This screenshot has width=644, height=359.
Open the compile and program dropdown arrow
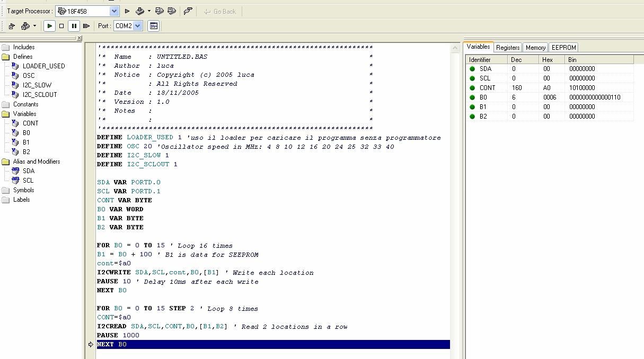click(149, 11)
